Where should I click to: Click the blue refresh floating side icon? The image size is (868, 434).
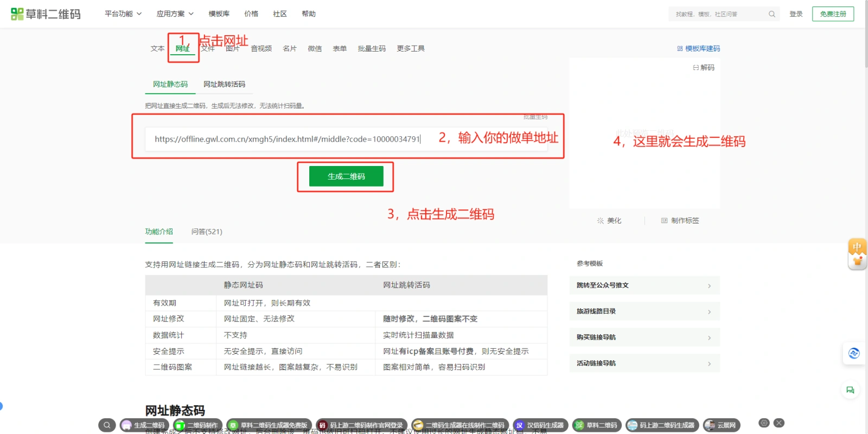pos(854,354)
